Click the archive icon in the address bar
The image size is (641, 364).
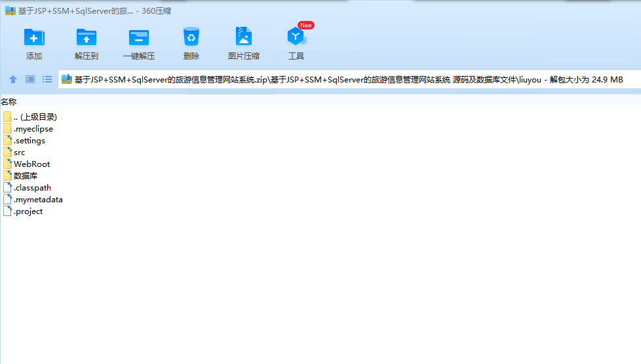(67, 79)
